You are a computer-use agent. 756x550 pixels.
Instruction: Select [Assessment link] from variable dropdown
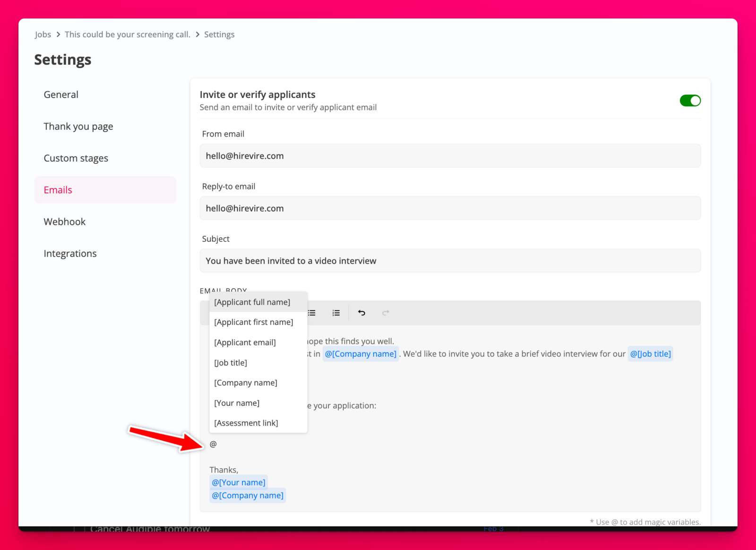246,423
